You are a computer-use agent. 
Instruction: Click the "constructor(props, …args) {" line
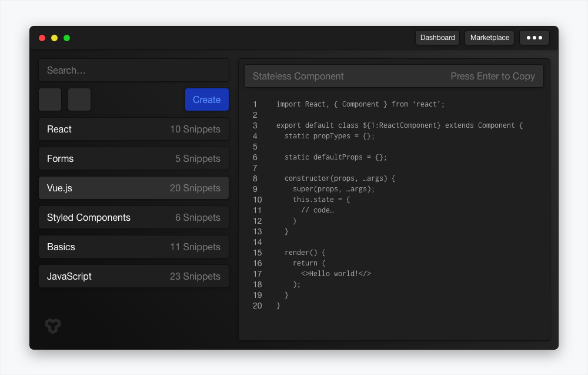[340, 178]
